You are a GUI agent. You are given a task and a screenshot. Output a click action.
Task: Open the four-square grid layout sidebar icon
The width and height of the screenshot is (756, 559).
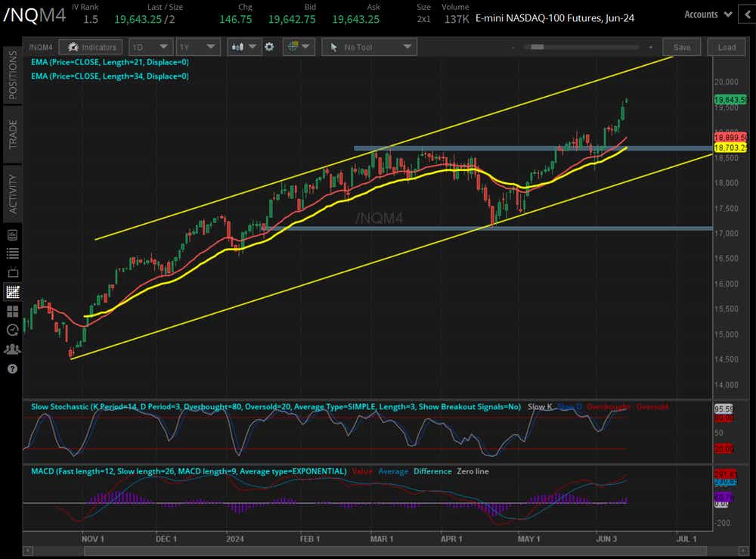(13, 311)
